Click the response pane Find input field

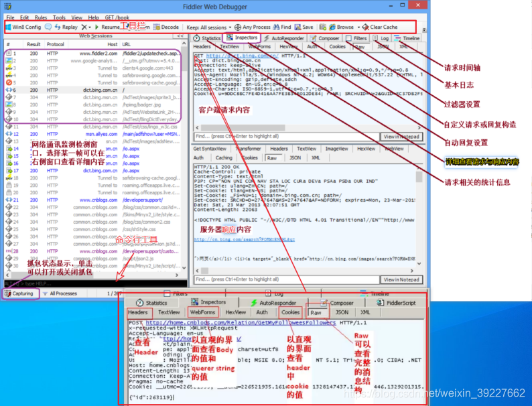[287, 279]
